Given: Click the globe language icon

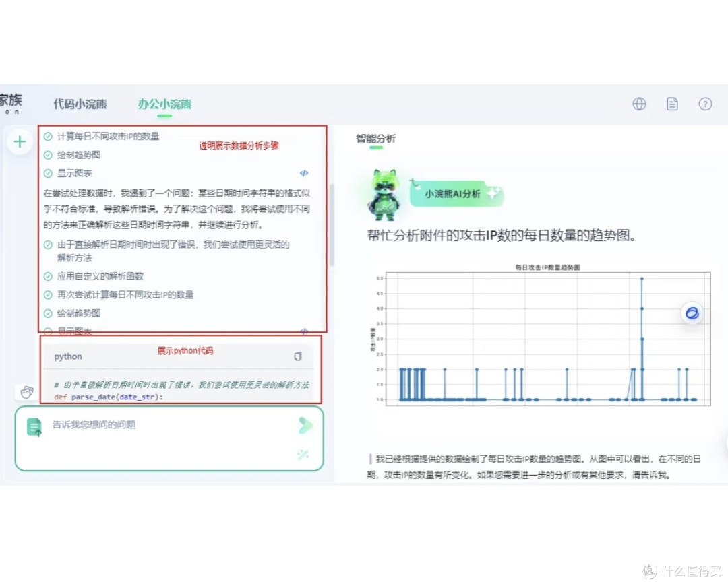Looking at the screenshot, I should tap(639, 104).
